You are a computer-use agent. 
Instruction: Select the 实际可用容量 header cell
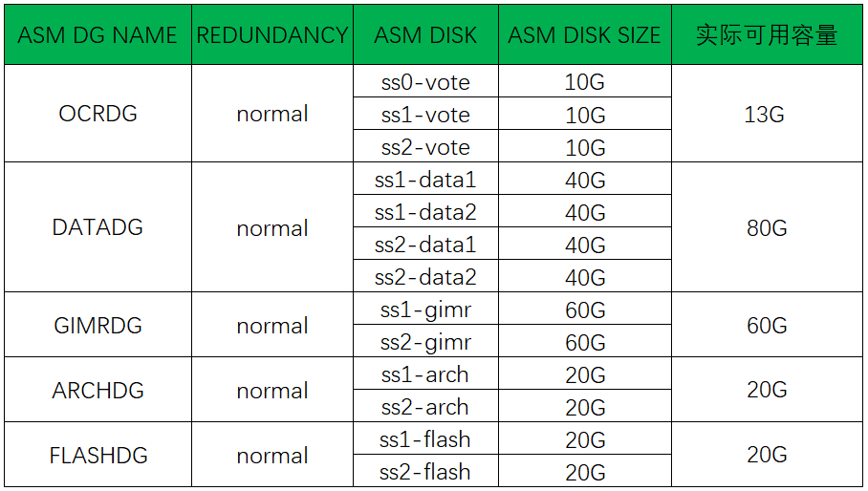[x=767, y=34]
